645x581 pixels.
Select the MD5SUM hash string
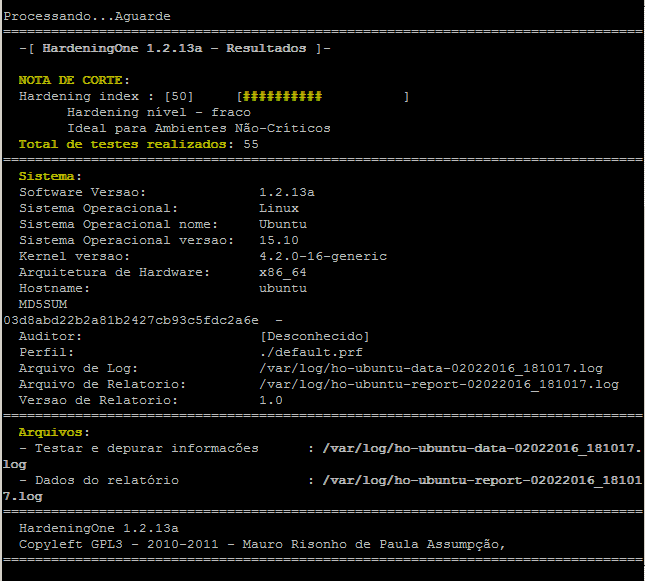131,320
